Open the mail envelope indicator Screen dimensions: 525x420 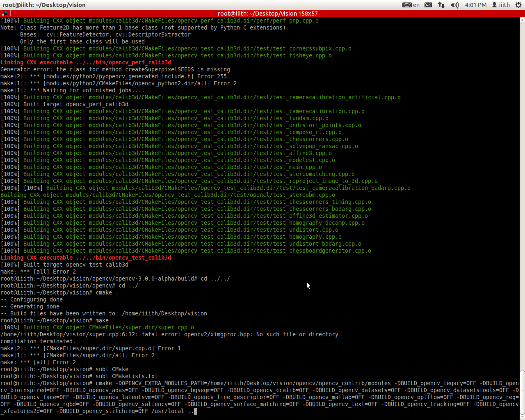[428, 5]
